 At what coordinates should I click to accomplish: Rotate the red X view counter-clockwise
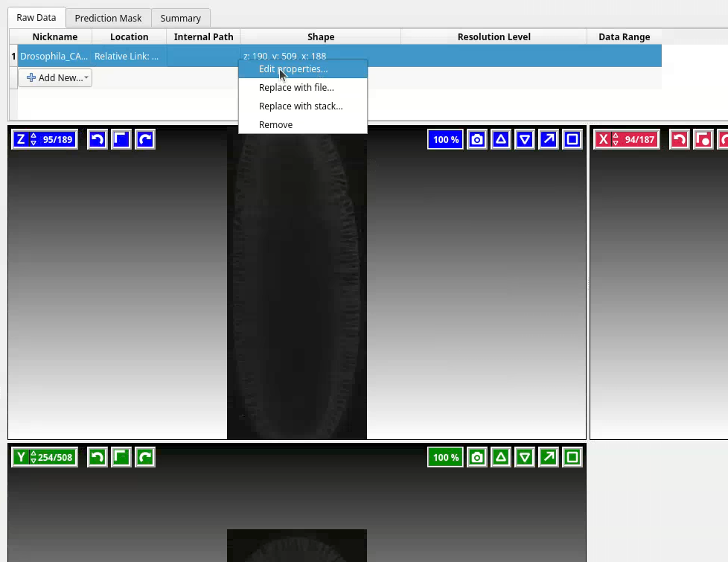679,139
